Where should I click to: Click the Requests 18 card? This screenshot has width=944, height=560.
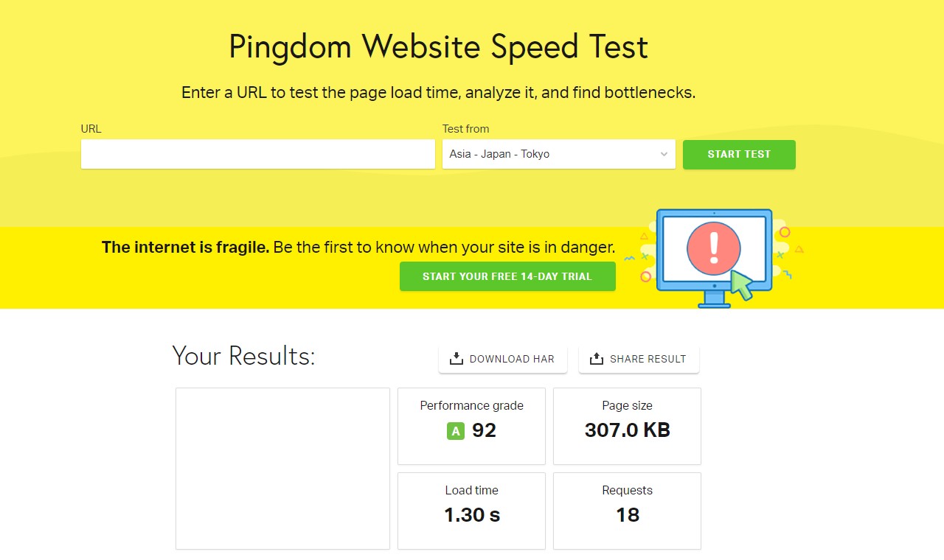click(x=626, y=511)
